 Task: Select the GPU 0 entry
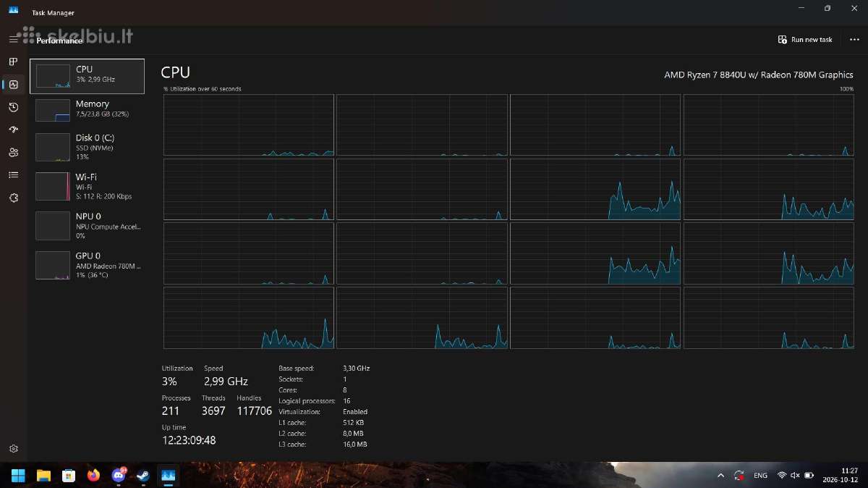pos(87,265)
